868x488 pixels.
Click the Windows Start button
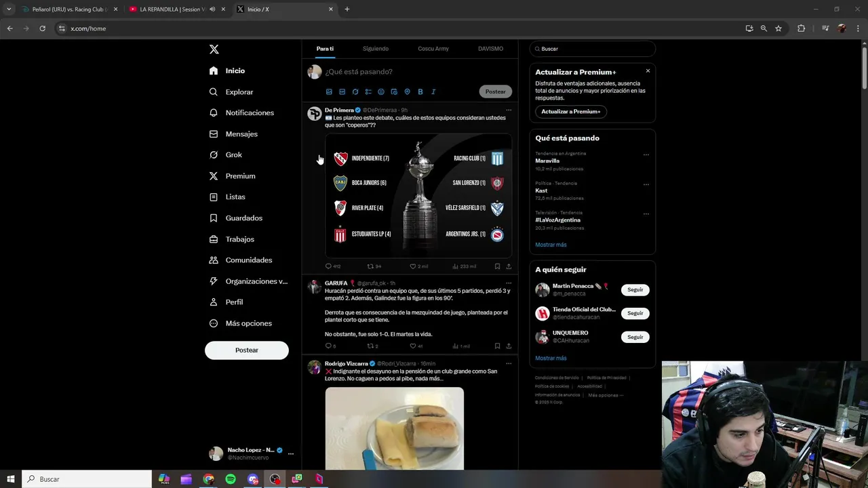pyautogui.click(x=11, y=479)
